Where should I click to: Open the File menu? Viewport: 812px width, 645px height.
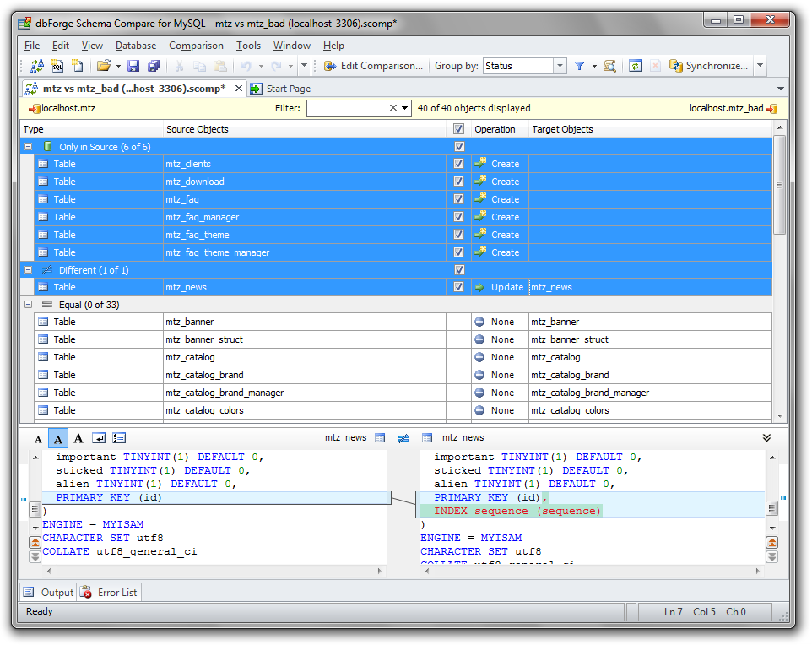(32, 46)
